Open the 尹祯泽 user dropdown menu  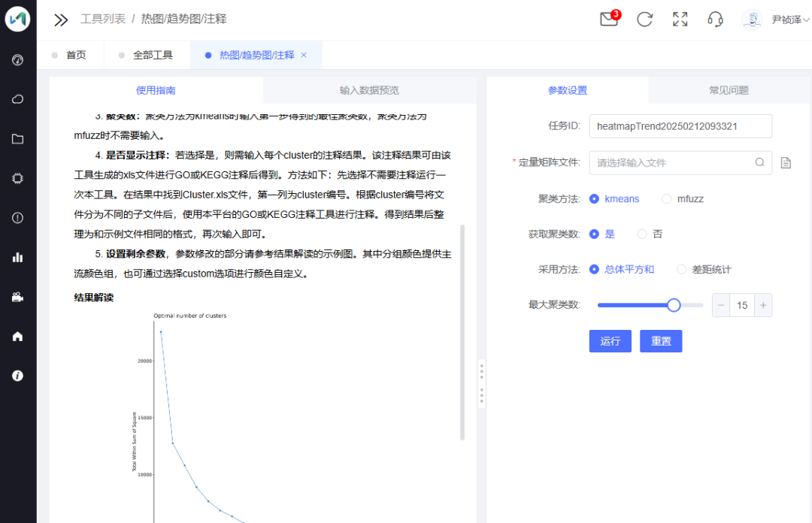pyautogui.click(x=790, y=20)
